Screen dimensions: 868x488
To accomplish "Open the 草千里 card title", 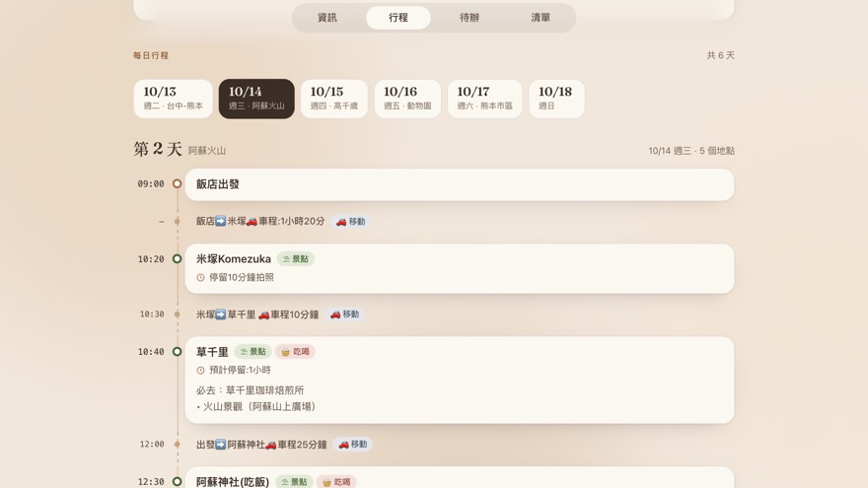I will click(x=212, y=352).
